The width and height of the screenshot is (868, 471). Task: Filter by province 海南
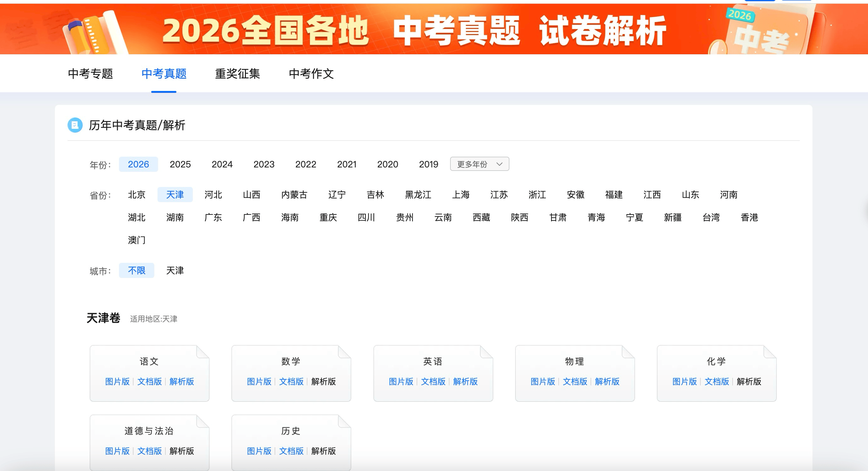pos(290,217)
